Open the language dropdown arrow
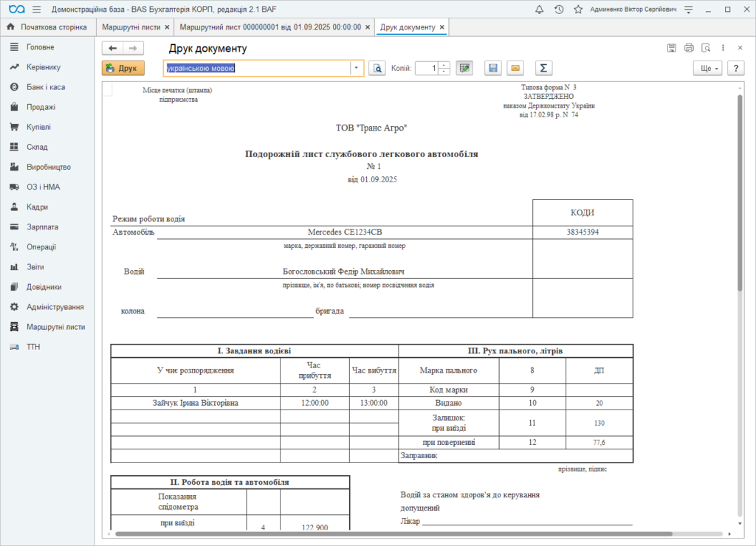 pos(357,68)
